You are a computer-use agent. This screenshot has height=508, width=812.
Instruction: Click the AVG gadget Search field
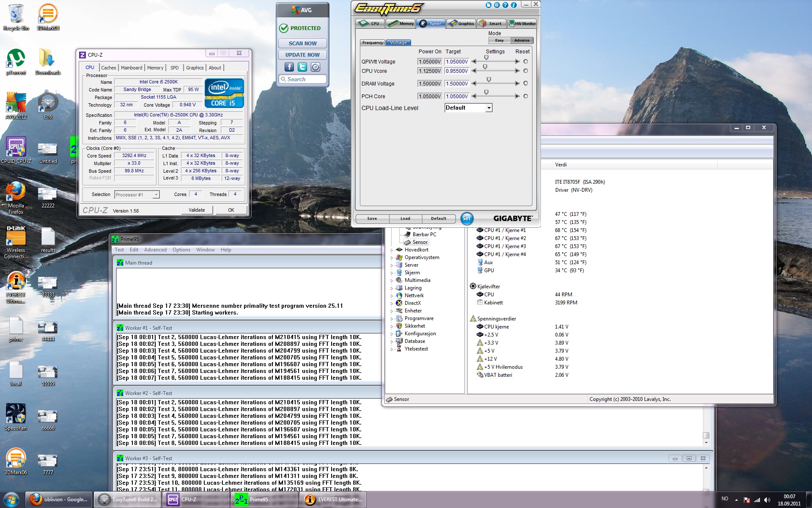[x=302, y=79]
